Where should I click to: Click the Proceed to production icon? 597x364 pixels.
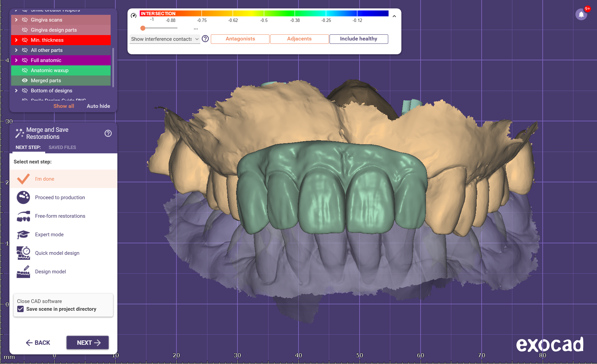[x=23, y=198]
